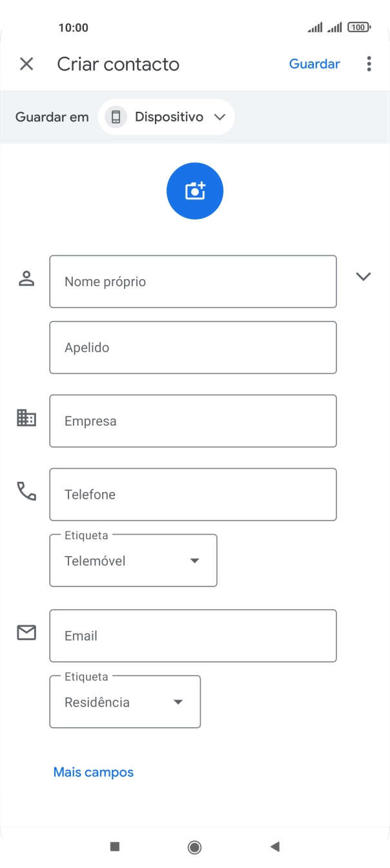Click the phone icon next to Telefone
The image size is (390, 868).
(26, 491)
